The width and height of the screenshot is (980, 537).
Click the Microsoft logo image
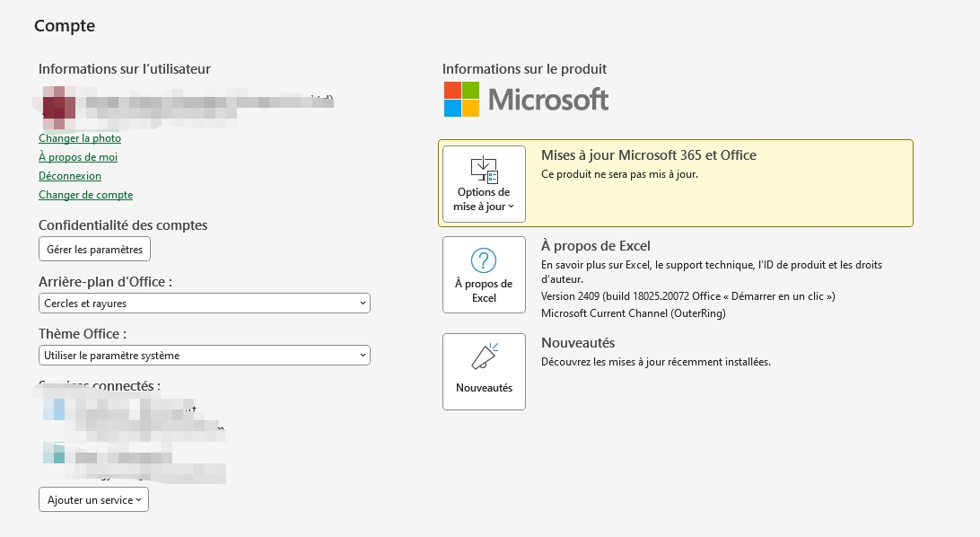(x=526, y=100)
